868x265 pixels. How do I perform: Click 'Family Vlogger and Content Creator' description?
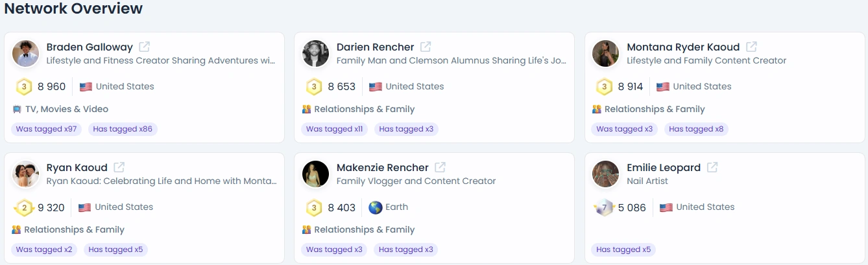click(416, 181)
